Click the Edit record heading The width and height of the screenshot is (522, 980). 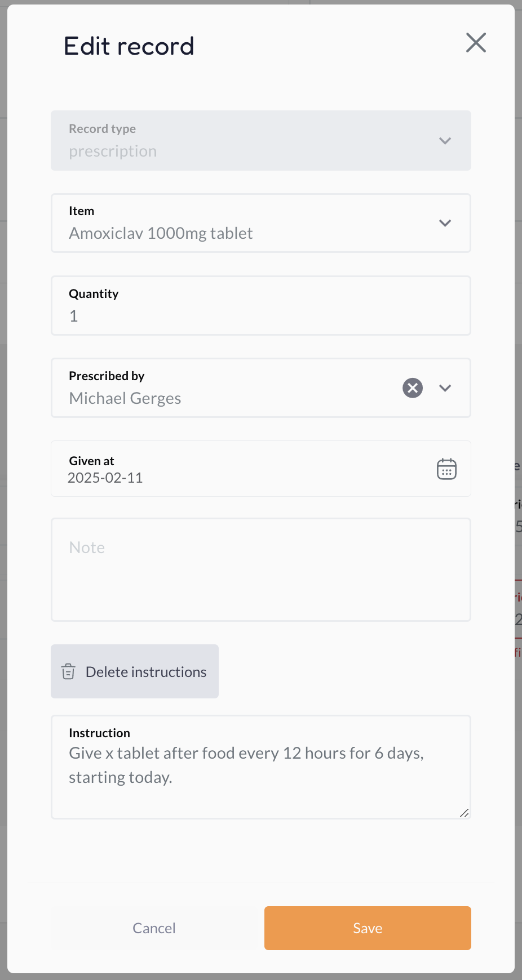129,46
